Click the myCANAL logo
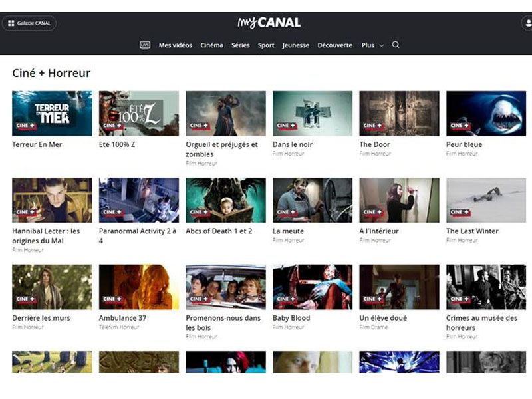The width and height of the screenshot is (532, 399). tap(269, 23)
